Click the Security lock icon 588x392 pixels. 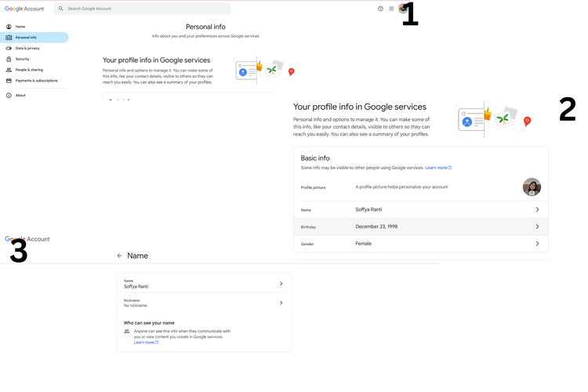tap(9, 59)
